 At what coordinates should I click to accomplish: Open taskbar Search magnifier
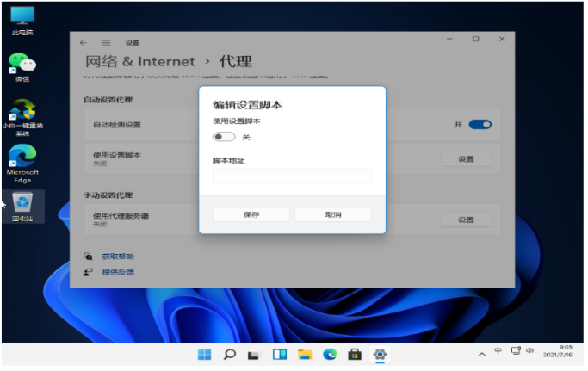pyautogui.click(x=230, y=356)
